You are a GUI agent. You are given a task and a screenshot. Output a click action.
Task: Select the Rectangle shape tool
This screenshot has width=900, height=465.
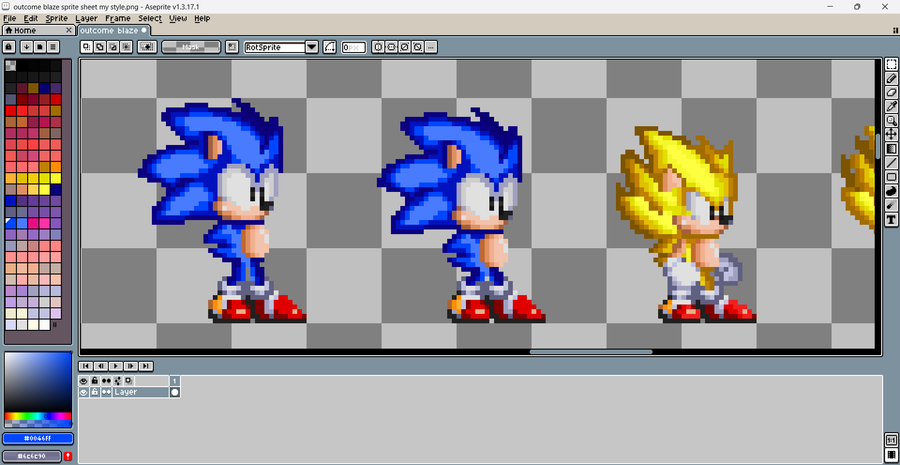click(x=891, y=177)
